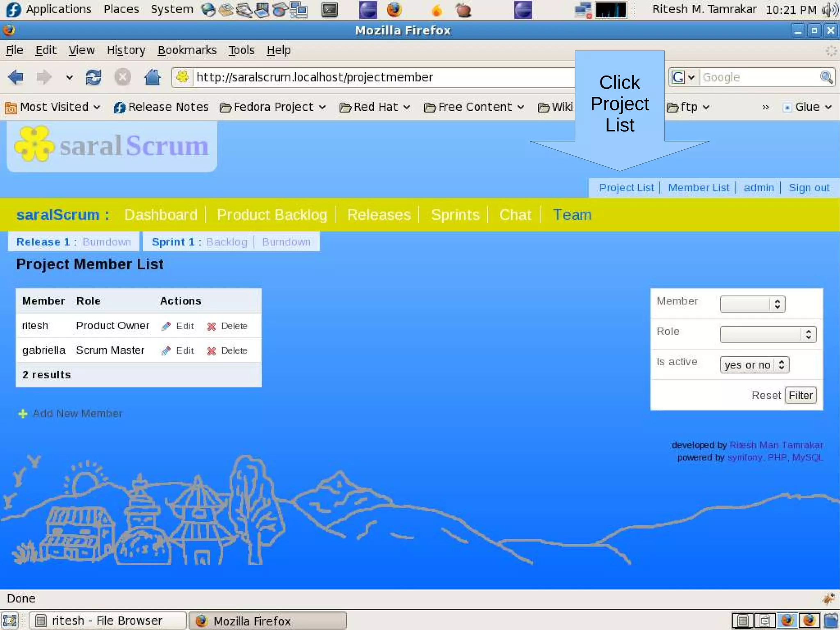Click the search magnifier icon in Google box
This screenshot has width=840, height=630.
coord(826,77)
